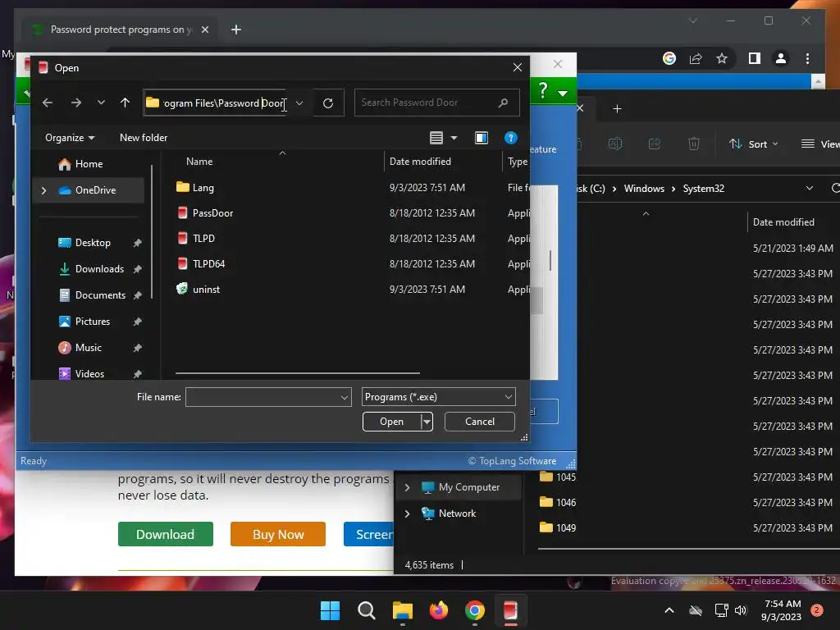Open the Organize menu

(70, 138)
